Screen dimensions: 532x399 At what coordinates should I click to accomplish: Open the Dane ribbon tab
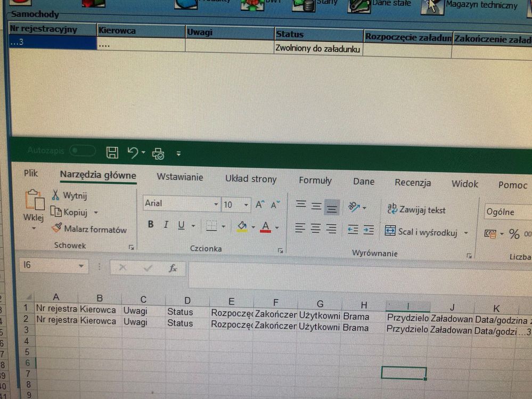tap(364, 182)
